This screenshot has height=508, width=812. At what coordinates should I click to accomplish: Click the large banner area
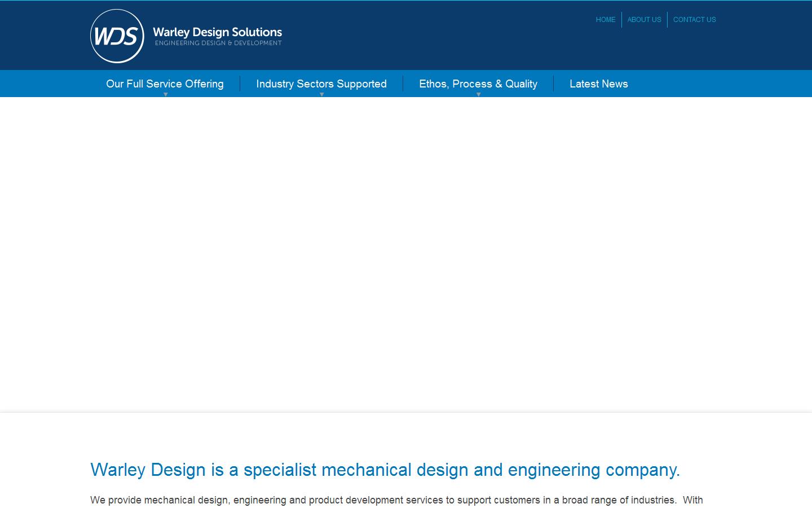(x=406, y=254)
